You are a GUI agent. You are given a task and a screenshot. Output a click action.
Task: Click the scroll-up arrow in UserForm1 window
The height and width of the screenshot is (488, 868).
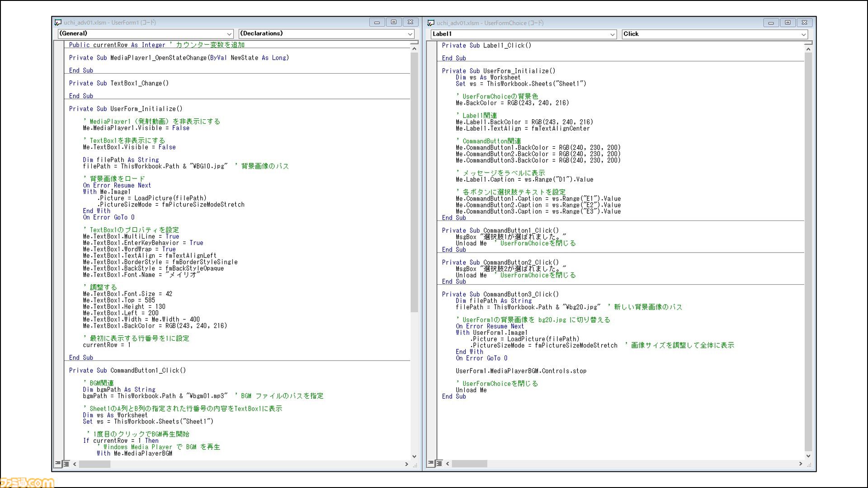[x=414, y=48]
